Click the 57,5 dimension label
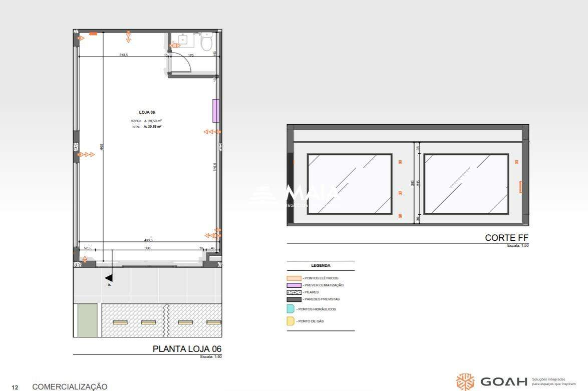 [x=87, y=248]
